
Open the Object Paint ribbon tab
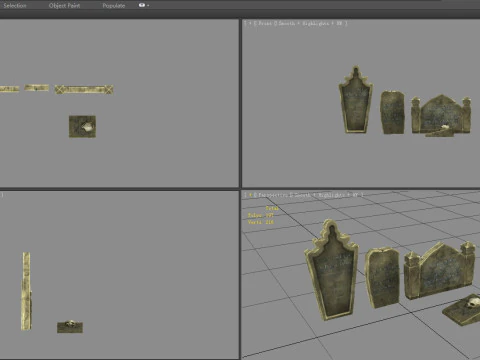pyautogui.click(x=64, y=5)
